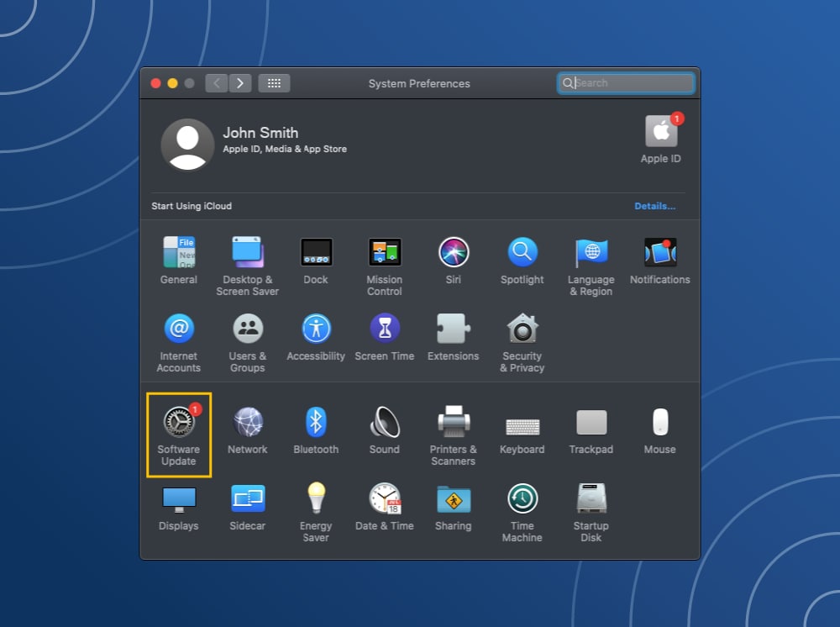This screenshot has height=627, width=840.
Task: Open Sound preferences
Action: tap(385, 429)
